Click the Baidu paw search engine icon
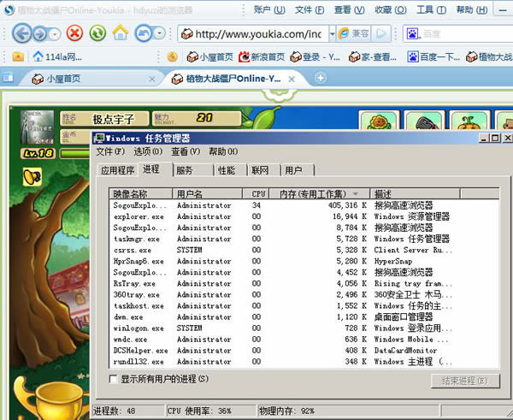 point(413,33)
